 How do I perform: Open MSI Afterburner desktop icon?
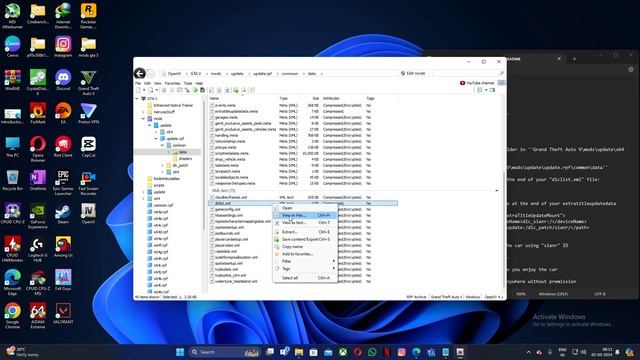click(x=12, y=16)
